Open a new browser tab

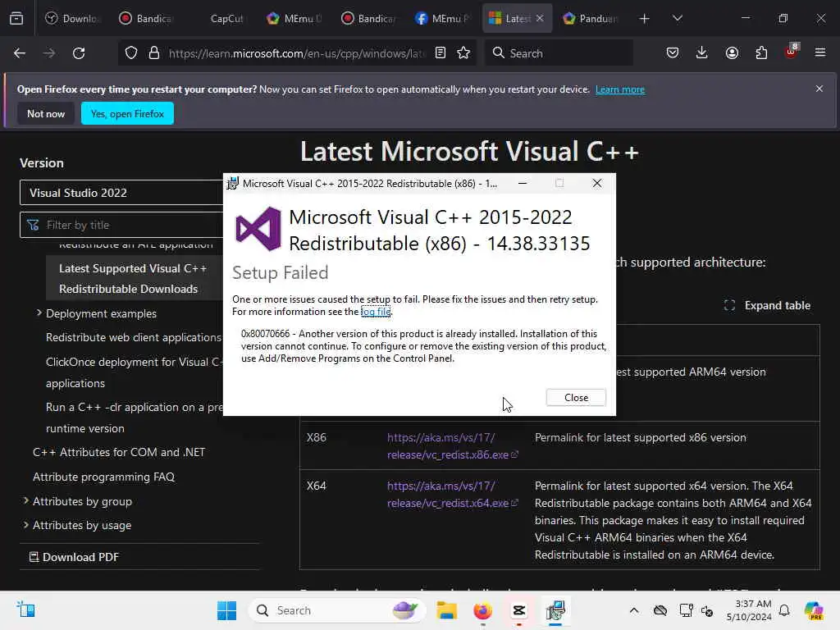(x=645, y=19)
